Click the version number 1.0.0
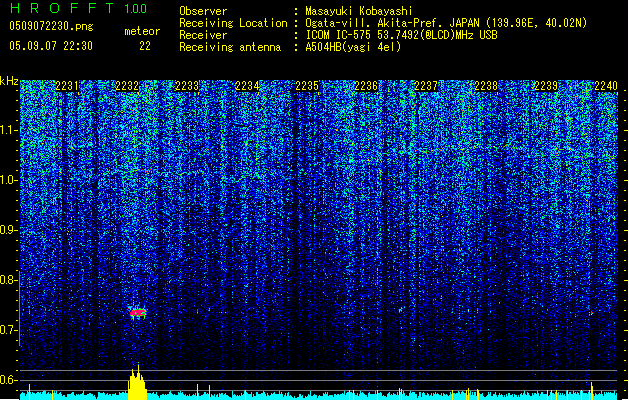The height and width of the screenshot is (400, 629). [x=136, y=9]
